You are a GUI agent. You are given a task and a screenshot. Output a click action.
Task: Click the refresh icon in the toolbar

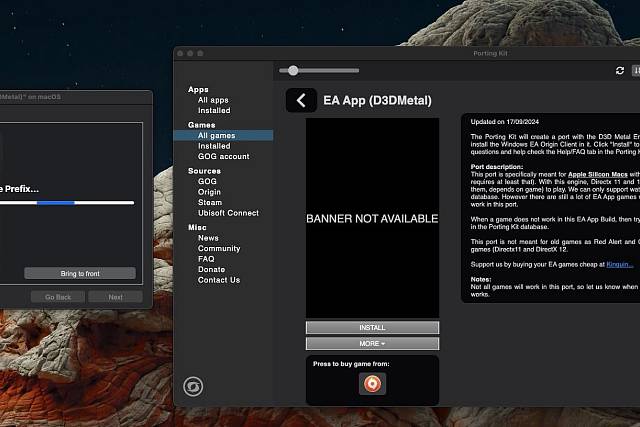tap(620, 71)
